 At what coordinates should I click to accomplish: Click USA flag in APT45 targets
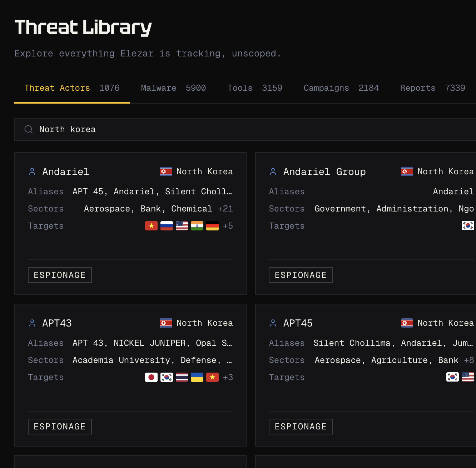(x=468, y=377)
